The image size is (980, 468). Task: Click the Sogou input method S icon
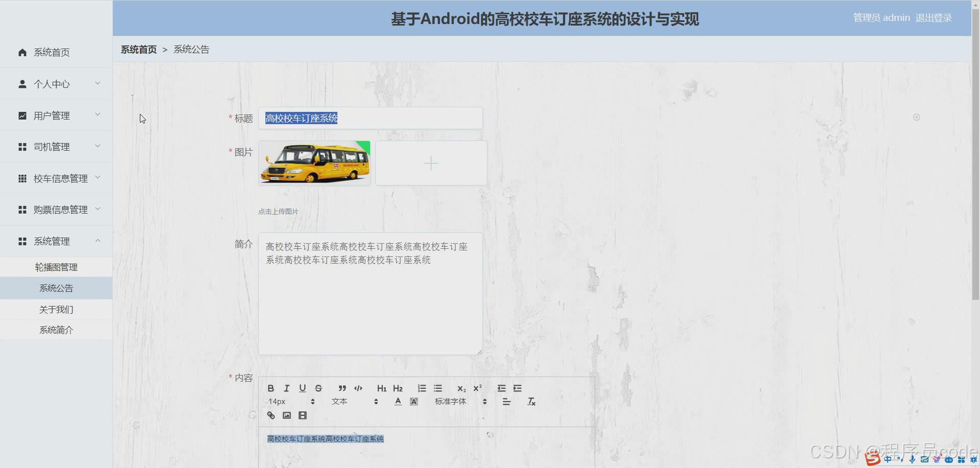[x=872, y=459]
